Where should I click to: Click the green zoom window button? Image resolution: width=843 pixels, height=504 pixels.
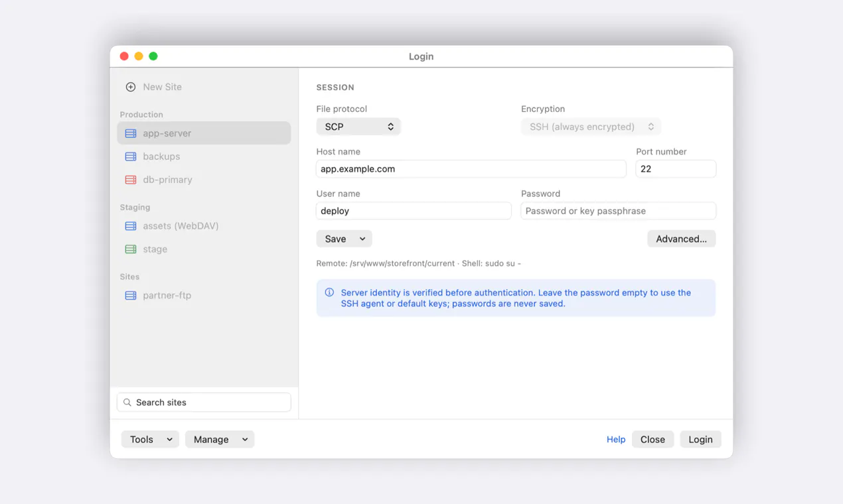[153, 56]
